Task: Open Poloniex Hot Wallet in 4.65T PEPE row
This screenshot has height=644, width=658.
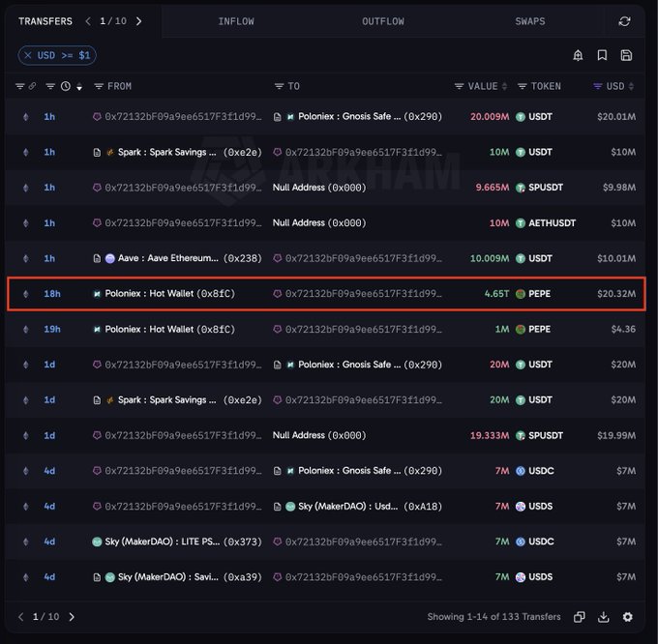Action: [169, 294]
